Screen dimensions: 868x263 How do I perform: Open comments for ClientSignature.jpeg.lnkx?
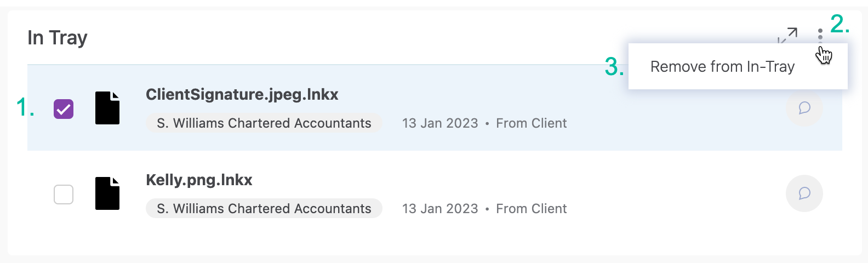pos(804,108)
